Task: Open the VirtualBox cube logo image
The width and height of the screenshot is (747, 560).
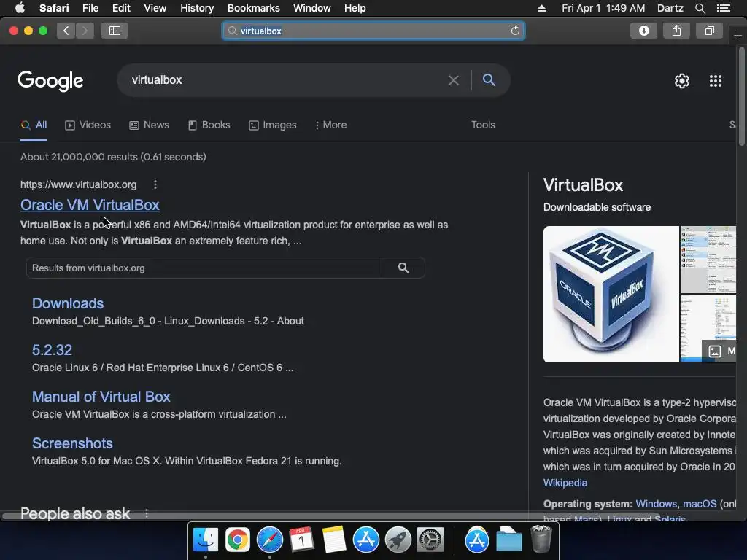Action: click(x=611, y=294)
